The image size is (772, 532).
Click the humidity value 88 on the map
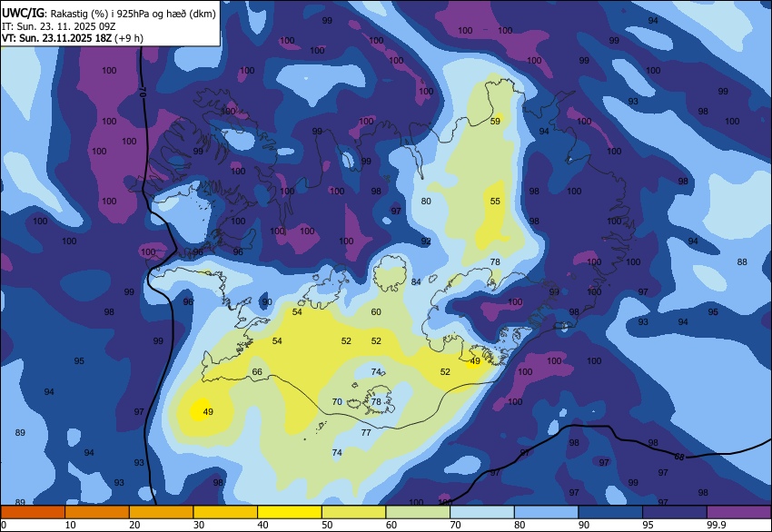click(742, 262)
